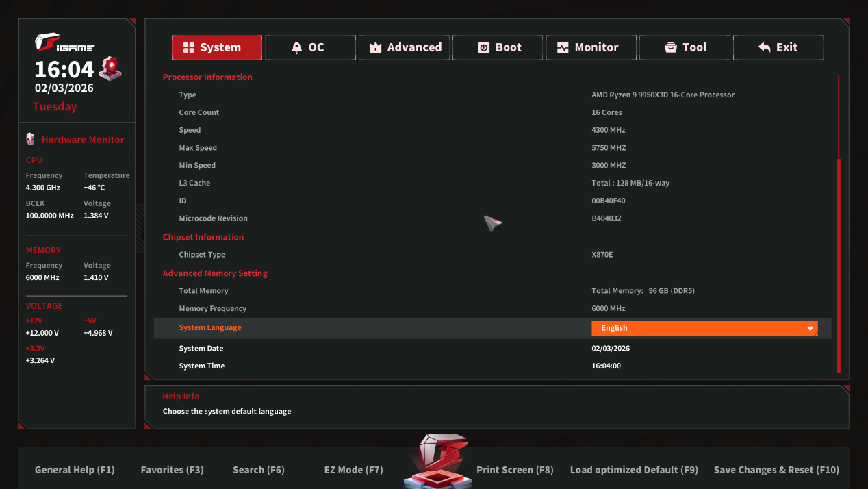
Task: Click the toolbox icon on the Tool tab
Action: click(x=671, y=47)
